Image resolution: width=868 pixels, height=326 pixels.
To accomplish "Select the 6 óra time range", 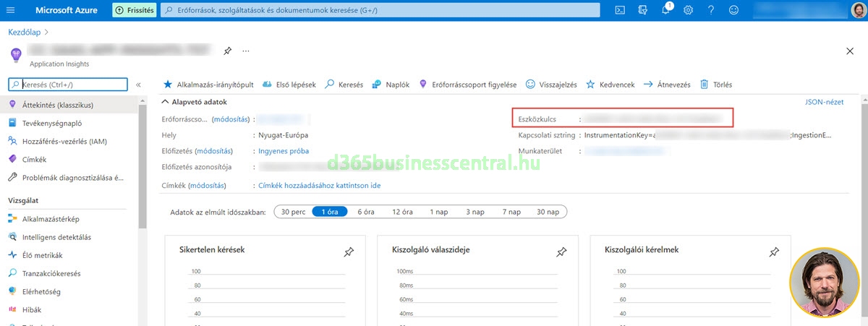I will coord(365,212).
